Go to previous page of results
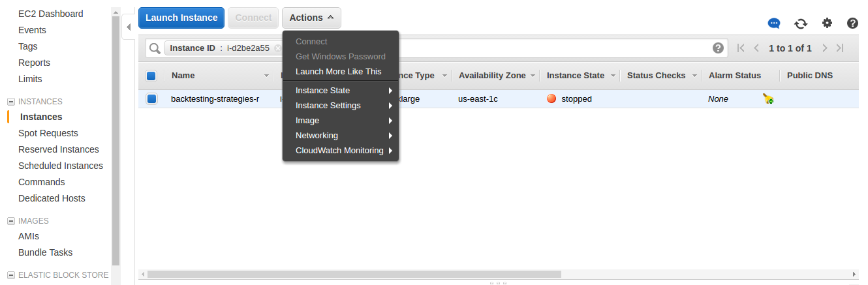This screenshot has width=868, height=285. [x=756, y=48]
